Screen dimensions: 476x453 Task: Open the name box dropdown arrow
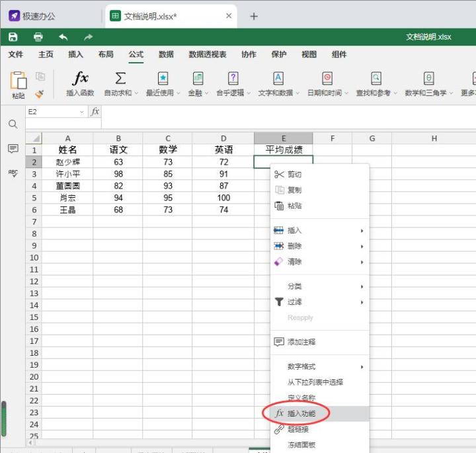click(x=81, y=112)
